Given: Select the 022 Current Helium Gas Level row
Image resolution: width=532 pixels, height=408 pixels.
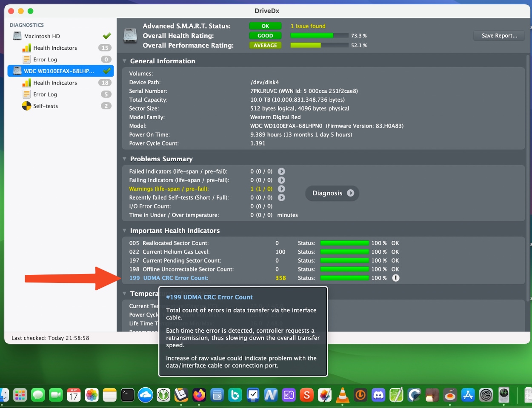Looking at the screenshot, I should click(264, 252).
